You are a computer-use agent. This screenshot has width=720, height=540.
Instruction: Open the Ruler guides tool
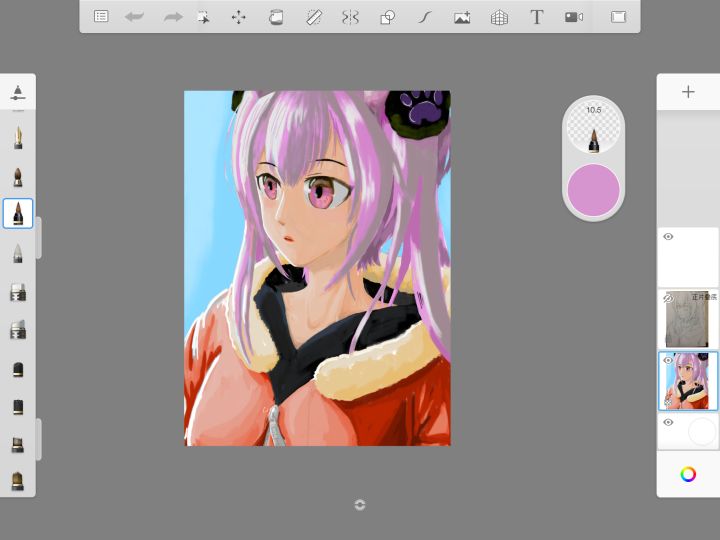[x=314, y=17]
